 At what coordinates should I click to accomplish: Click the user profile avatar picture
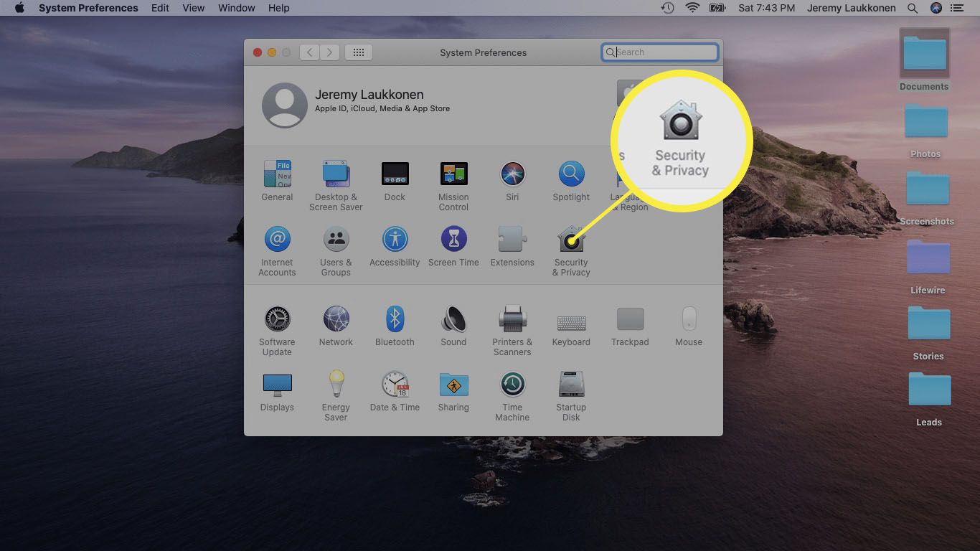click(x=285, y=105)
